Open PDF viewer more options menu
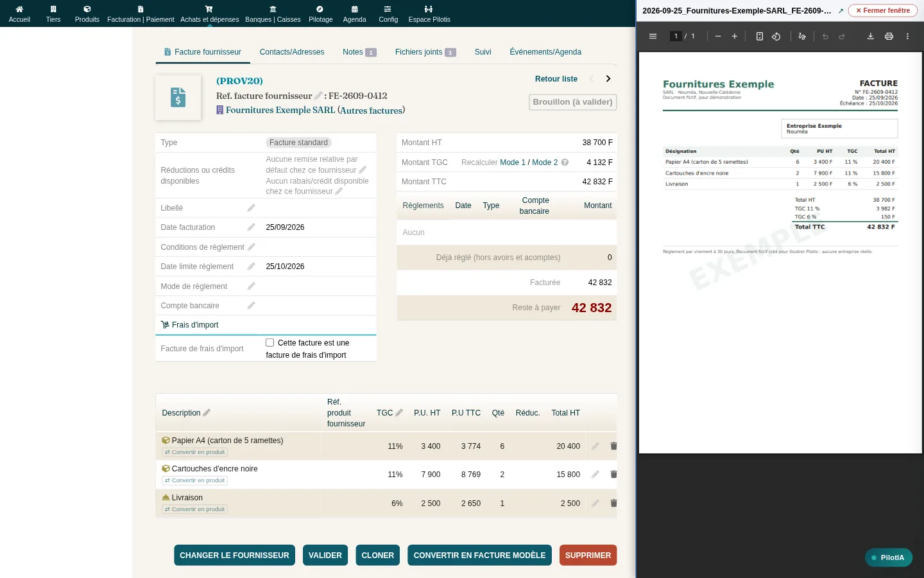 click(x=907, y=37)
